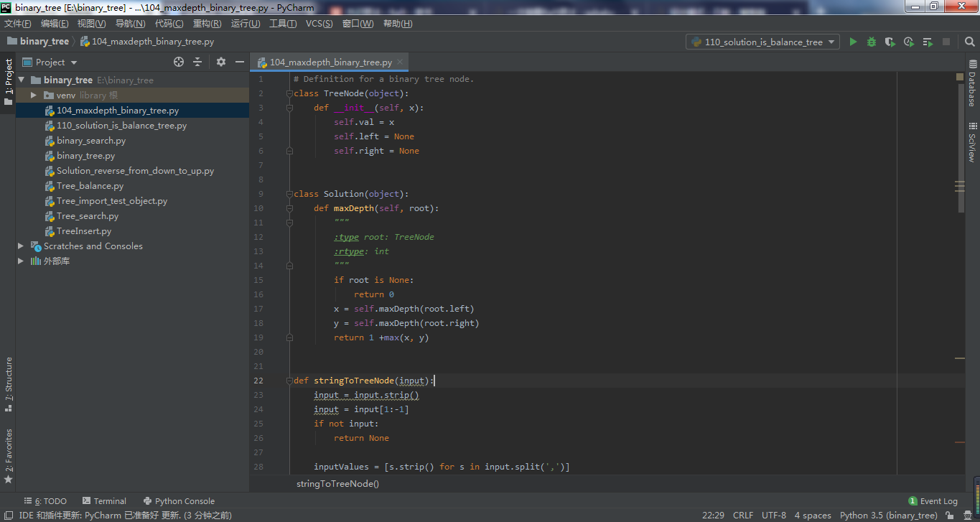The height and width of the screenshot is (522, 980).
Task: Collapse the binary_tree root folder arrow
Action: (22, 80)
